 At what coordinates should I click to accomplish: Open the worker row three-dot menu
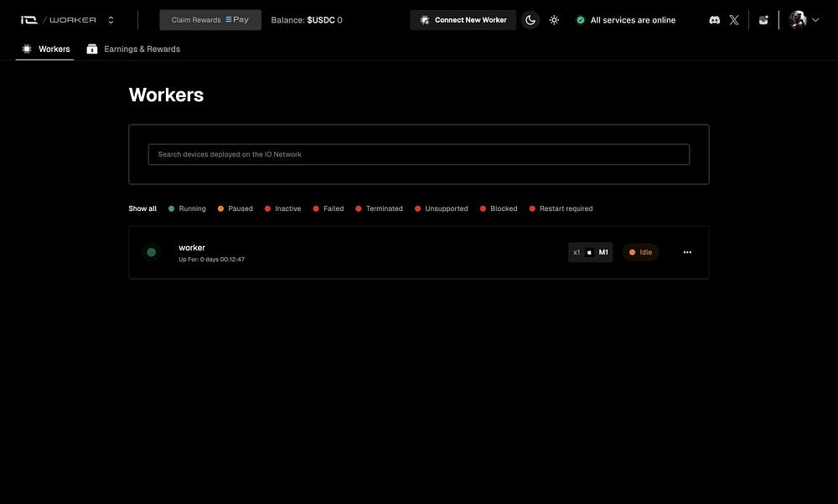click(687, 252)
